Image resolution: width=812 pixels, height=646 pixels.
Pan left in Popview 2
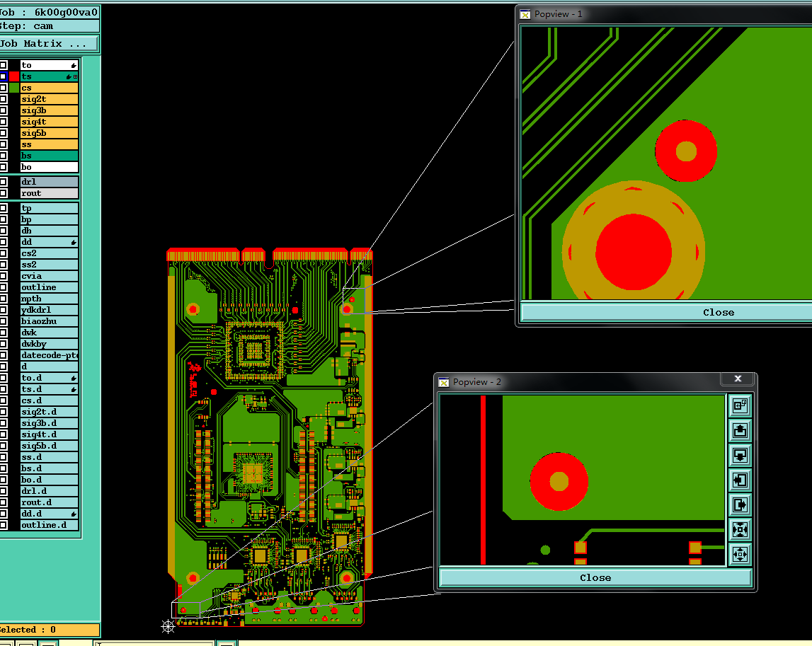coord(740,480)
